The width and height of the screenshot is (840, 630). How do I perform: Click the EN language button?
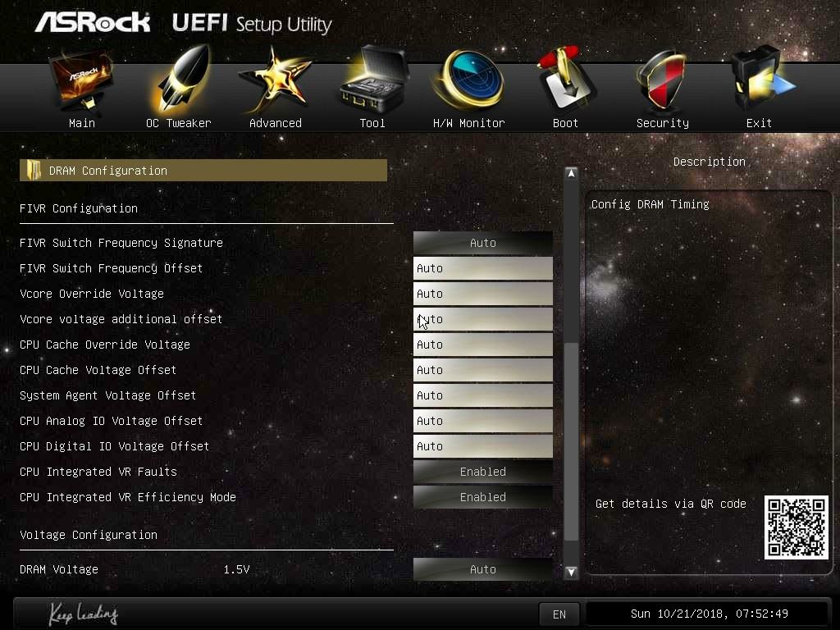click(559, 614)
